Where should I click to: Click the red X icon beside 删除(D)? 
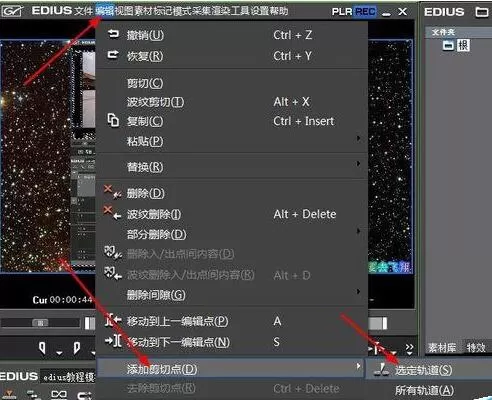pyautogui.click(x=112, y=192)
